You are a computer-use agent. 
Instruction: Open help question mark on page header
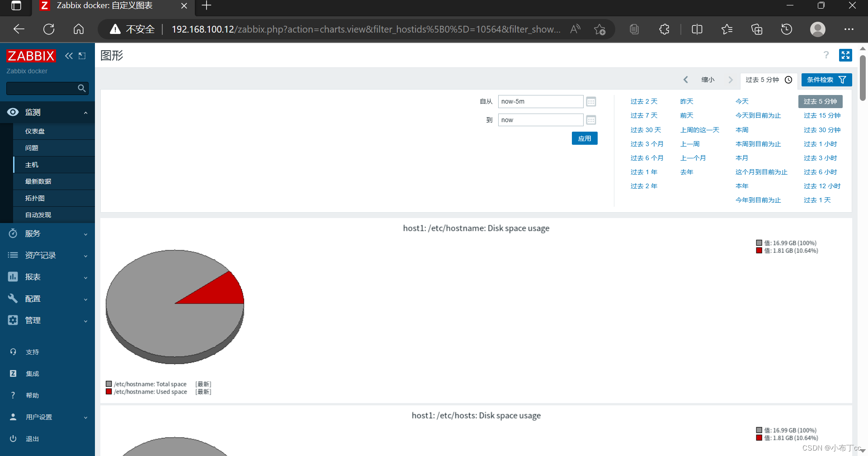(x=826, y=55)
